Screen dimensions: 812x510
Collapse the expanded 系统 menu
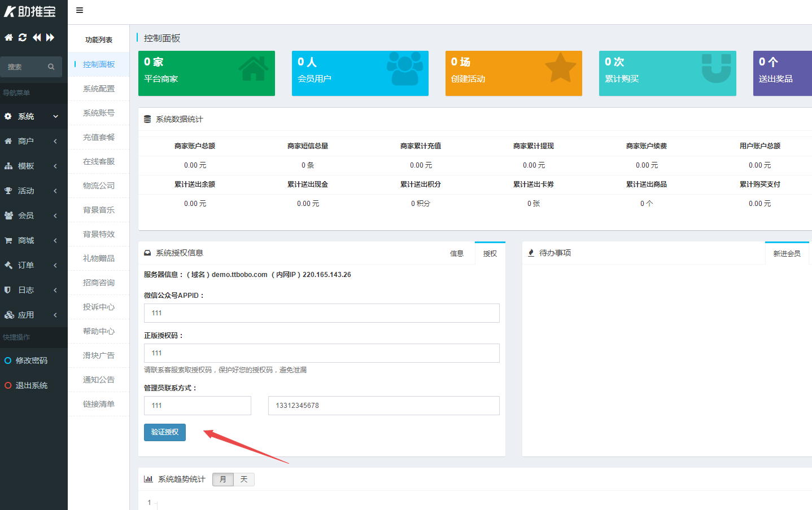point(25,116)
